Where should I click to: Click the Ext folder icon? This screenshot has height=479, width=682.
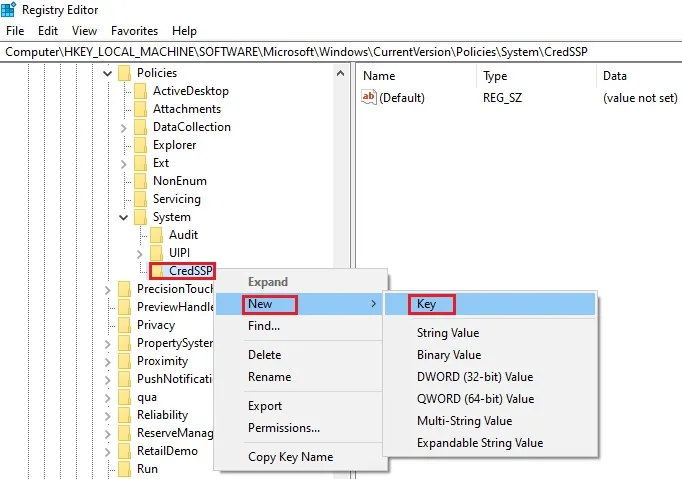[140, 163]
